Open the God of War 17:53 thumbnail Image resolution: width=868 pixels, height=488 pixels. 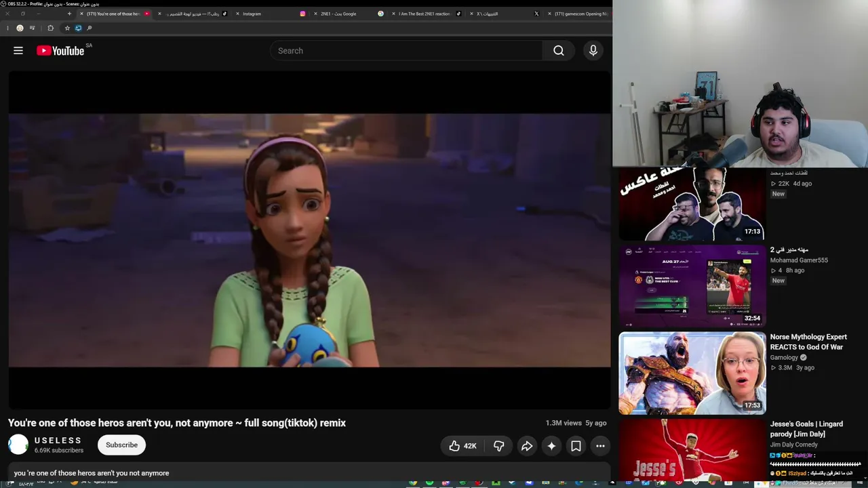[692, 373]
